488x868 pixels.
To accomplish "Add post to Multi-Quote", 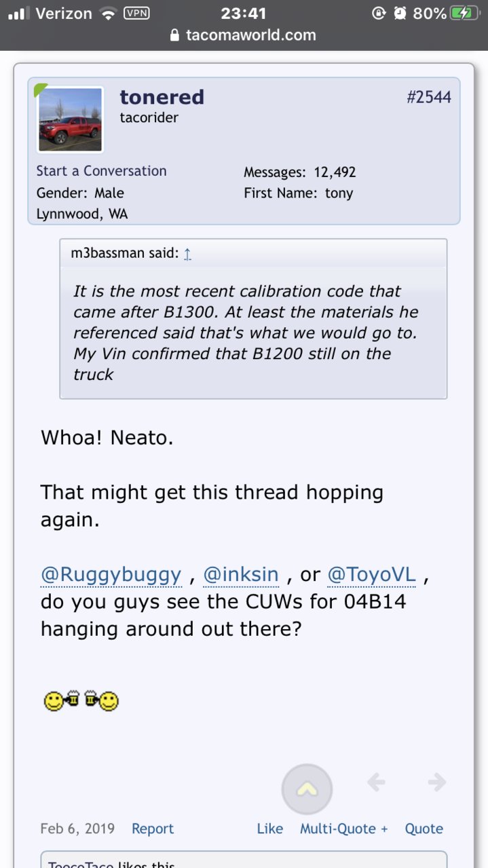I will coord(344,829).
